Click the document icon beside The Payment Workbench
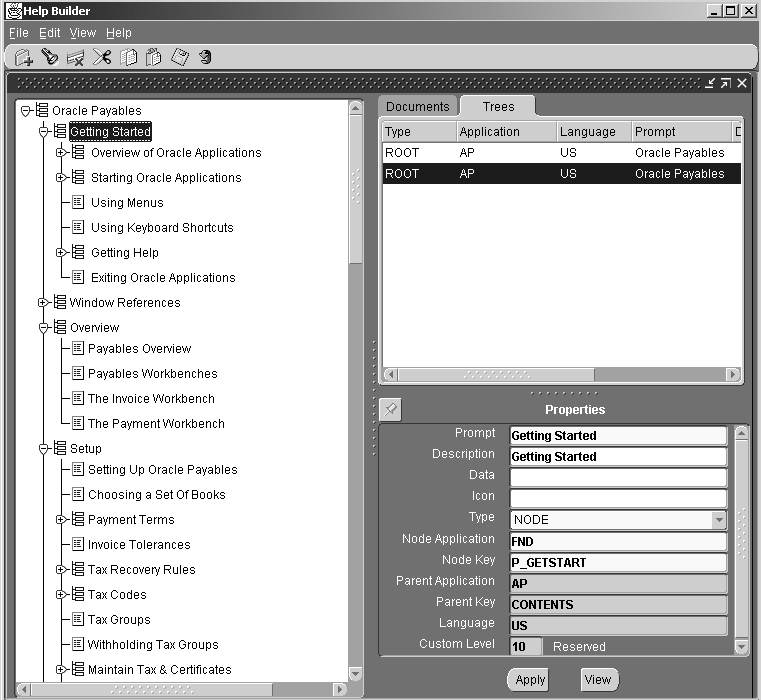 [78, 423]
